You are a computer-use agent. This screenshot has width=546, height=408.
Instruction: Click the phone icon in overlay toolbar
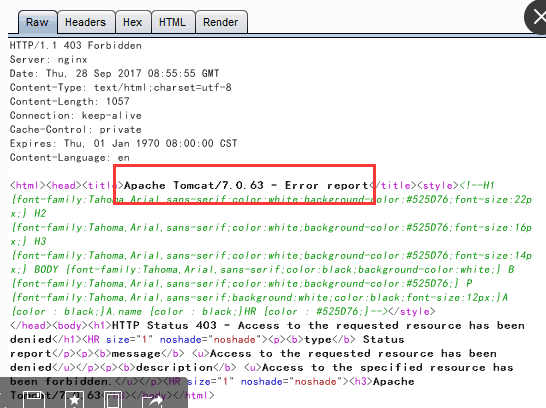[114, 400]
